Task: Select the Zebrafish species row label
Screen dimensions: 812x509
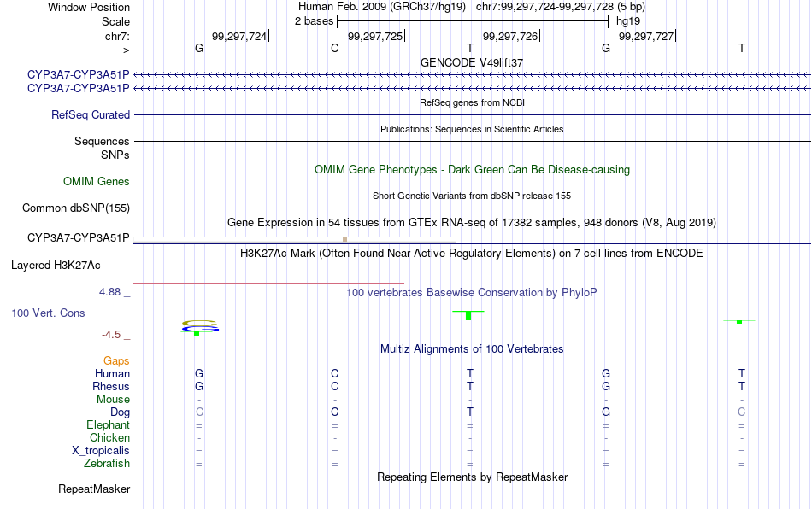Action: click(107, 463)
